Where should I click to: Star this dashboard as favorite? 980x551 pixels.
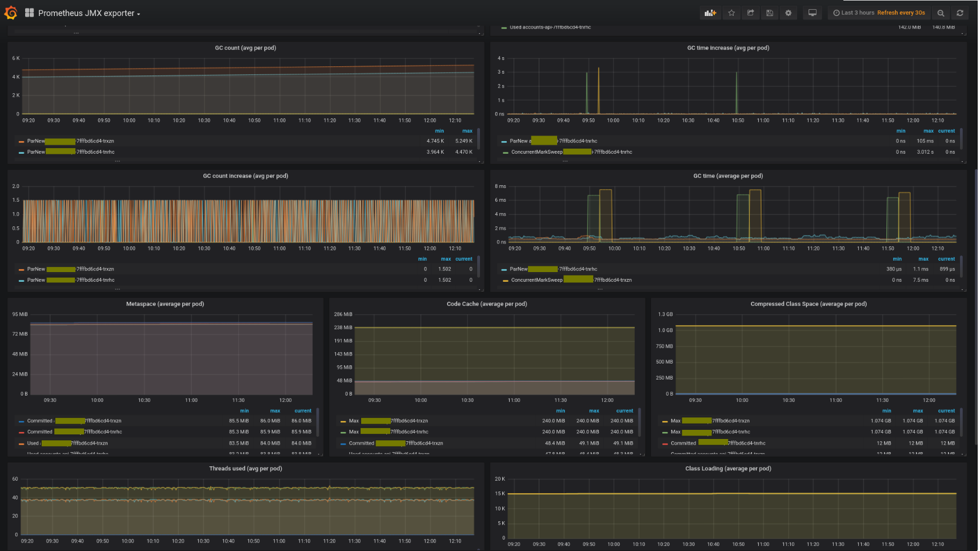pyautogui.click(x=731, y=13)
